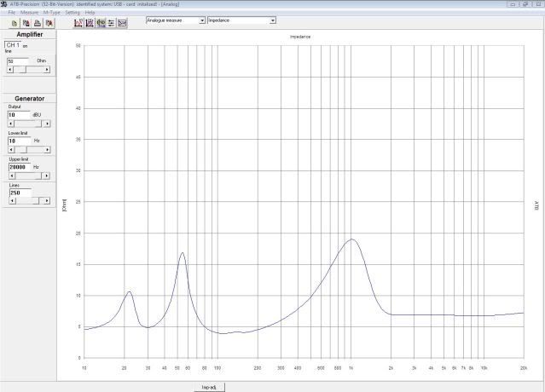Open the File menu
545x392 pixels.
tap(12, 13)
